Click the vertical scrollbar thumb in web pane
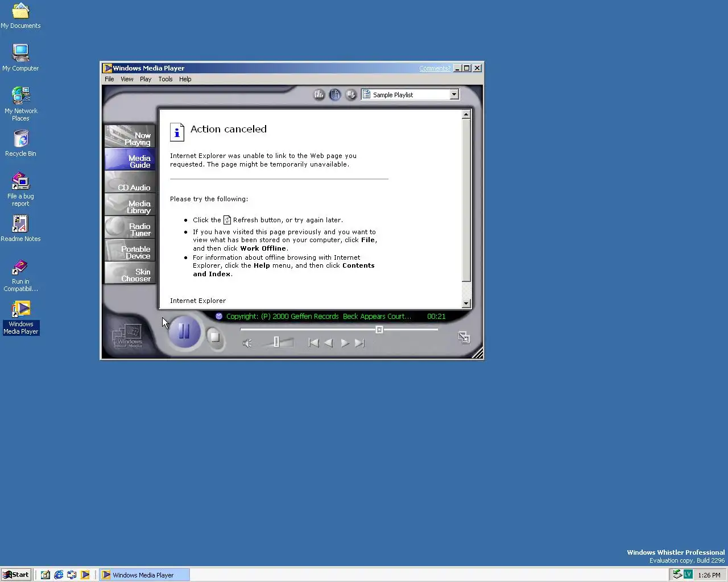The width and height of the screenshot is (728, 582). pos(466,200)
